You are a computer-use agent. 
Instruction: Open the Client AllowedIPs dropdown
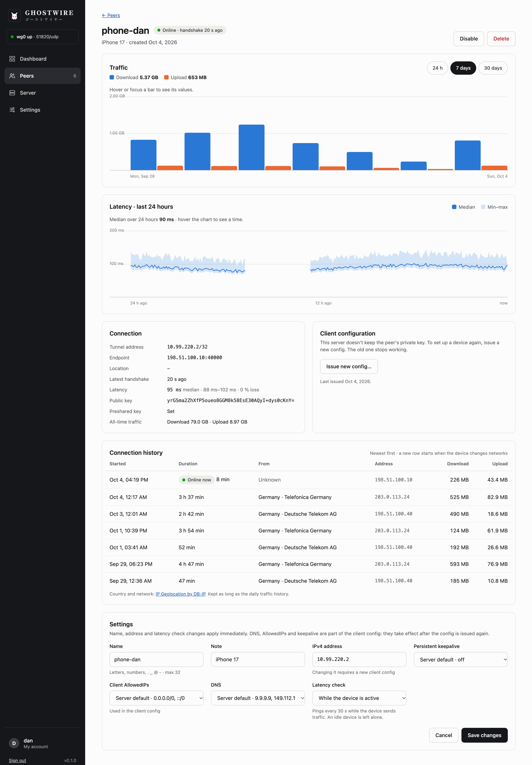[156, 698]
